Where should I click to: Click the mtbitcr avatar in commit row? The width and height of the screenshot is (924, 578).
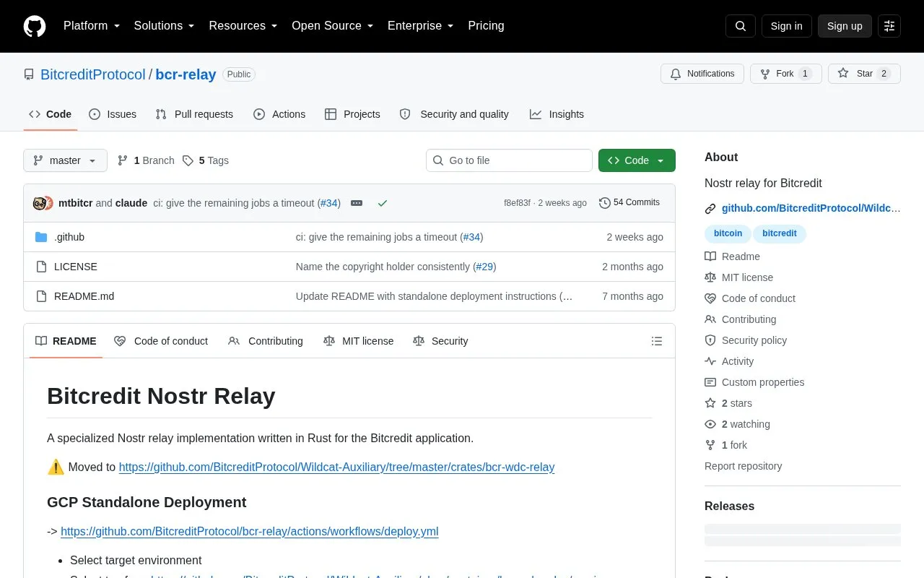pyautogui.click(x=40, y=203)
